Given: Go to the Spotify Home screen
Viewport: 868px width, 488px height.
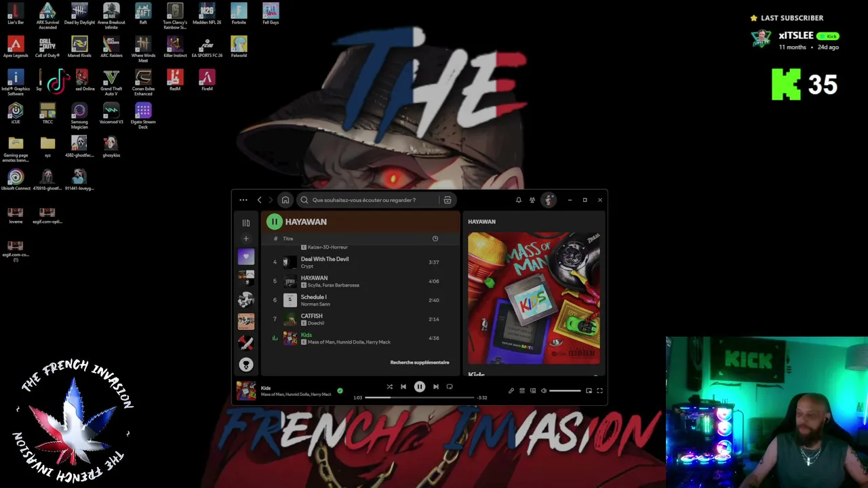Looking at the screenshot, I should pos(285,200).
